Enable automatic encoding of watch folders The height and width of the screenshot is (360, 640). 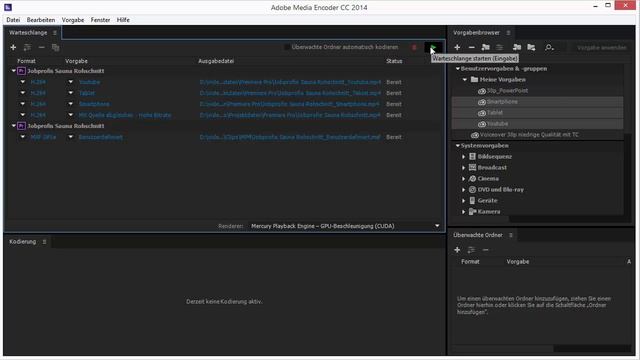pos(287,47)
